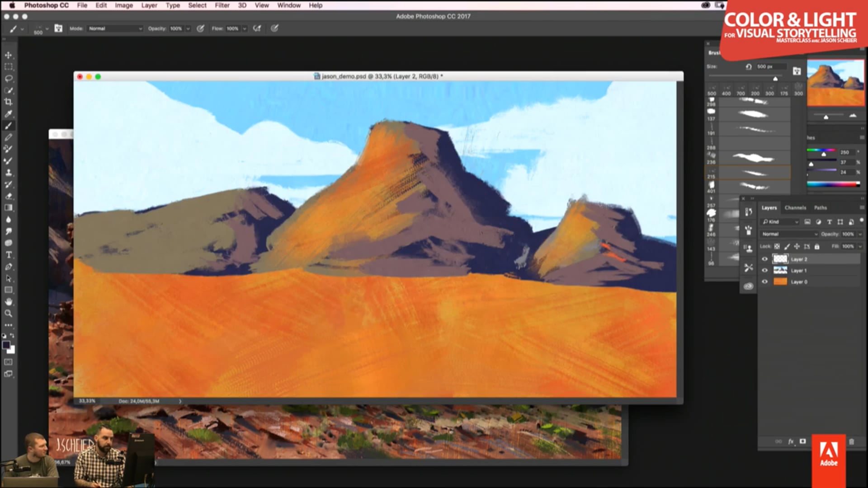This screenshot has height=488, width=868.
Task: Select the Crop tool
Action: click(9, 101)
